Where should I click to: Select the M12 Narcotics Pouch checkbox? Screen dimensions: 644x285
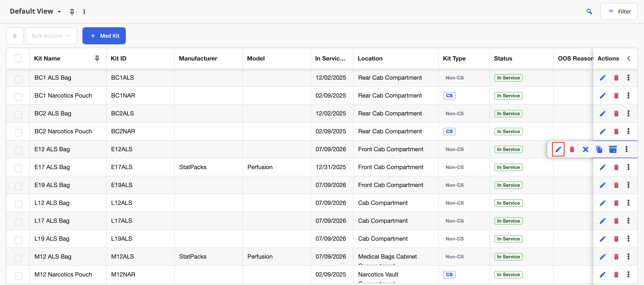(x=18, y=276)
